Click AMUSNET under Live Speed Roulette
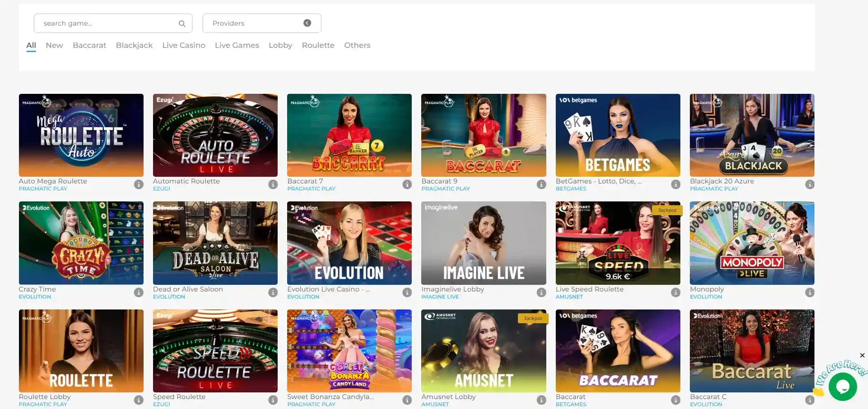Screen dimensions: 868x409 click(x=569, y=297)
